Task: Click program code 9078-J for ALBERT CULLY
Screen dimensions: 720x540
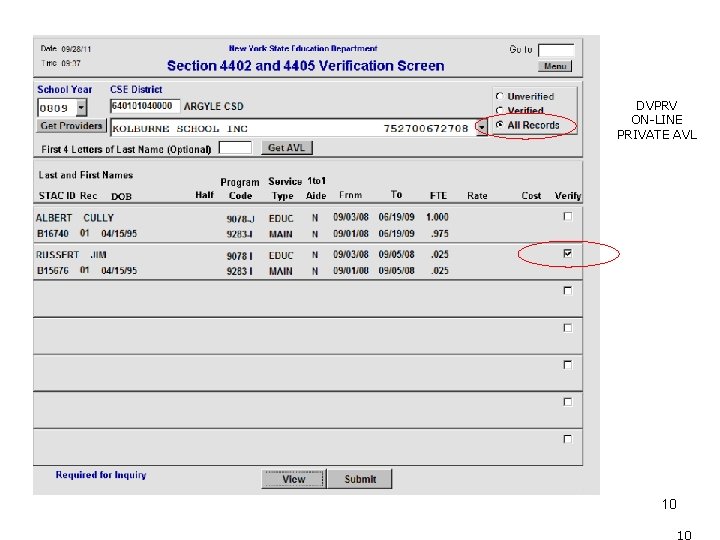Action: [240, 219]
